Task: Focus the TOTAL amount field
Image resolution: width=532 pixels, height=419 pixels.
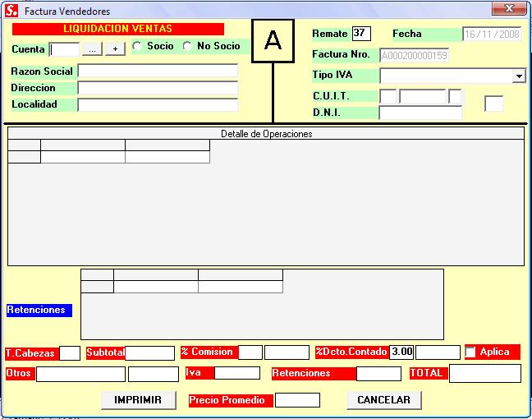Action: pos(484,373)
